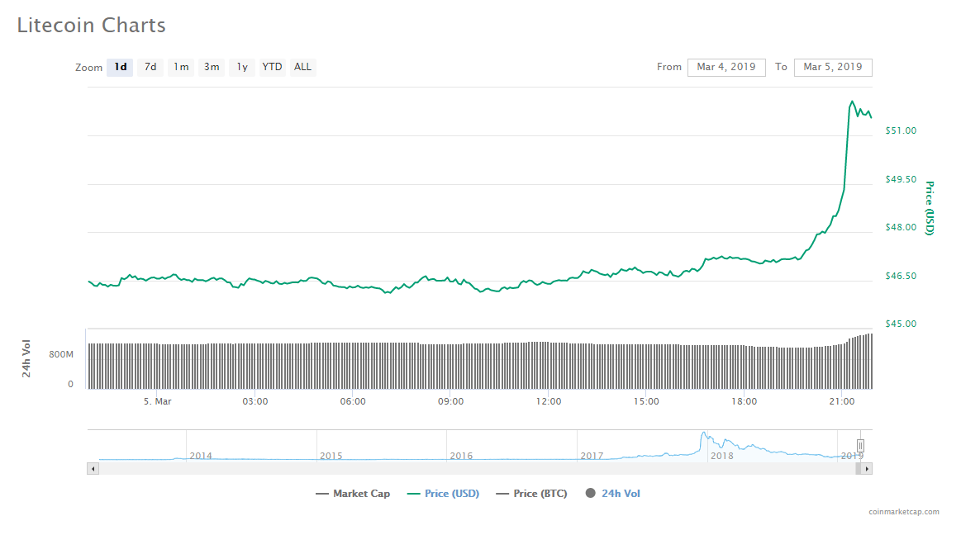Click the navigator scrollbar track
Image resolution: width=980 pixels, height=535 pixels.
(x=479, y=469)
